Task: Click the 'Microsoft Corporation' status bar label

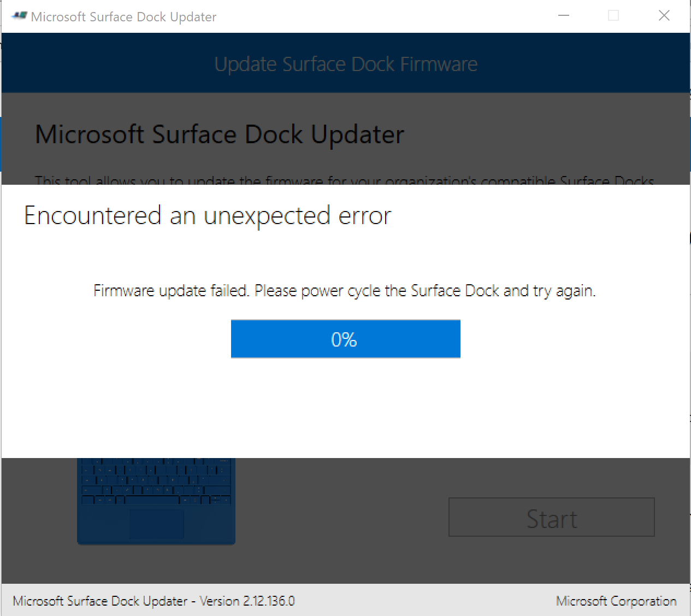Action: 616,601
